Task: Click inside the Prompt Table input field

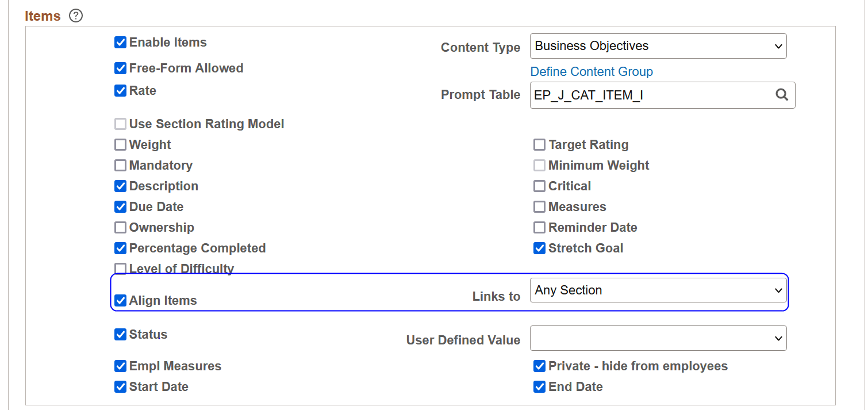Action: pos(632,95)
